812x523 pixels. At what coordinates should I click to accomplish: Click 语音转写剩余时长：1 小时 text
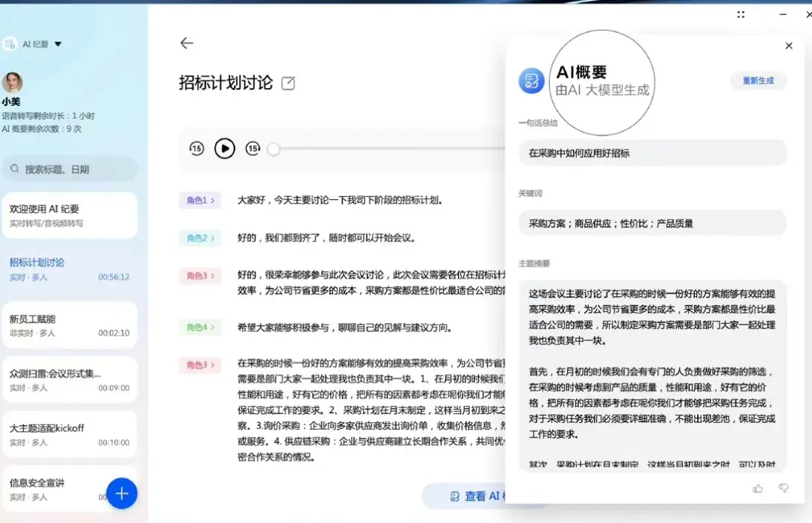[x=48, y=116]
